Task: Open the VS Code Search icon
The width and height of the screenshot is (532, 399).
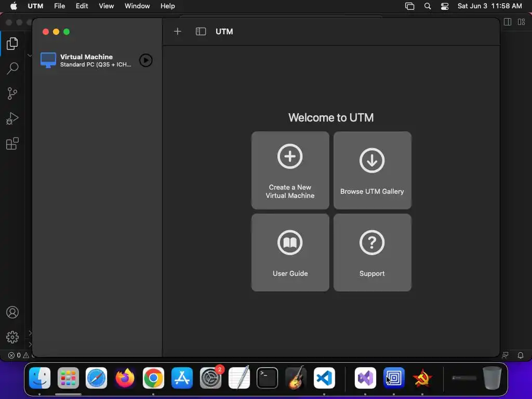Action: (x=12, y=68)
